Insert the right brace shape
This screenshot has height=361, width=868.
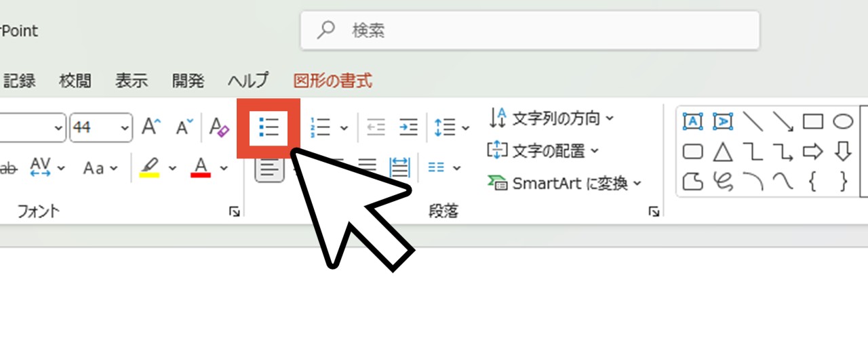point(843,182)
